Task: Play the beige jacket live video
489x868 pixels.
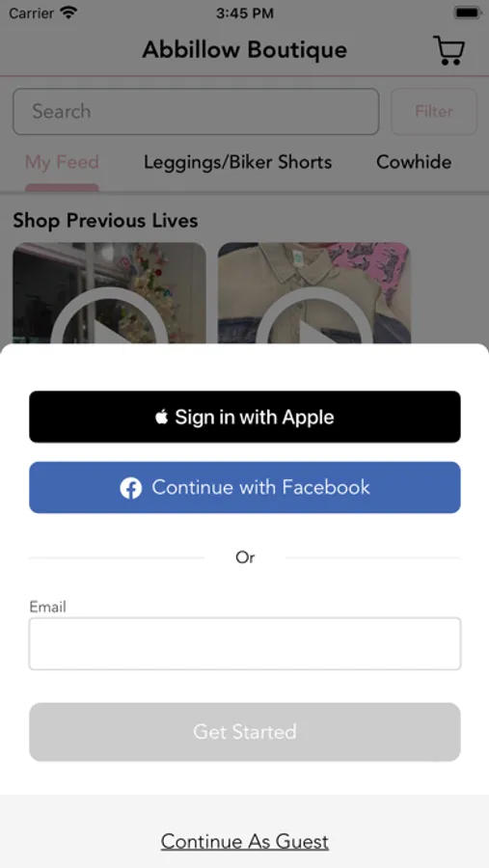Action: click(x=313, y=323)
